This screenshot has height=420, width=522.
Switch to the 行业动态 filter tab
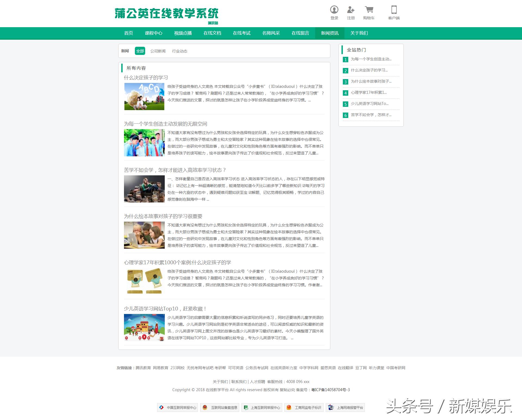(180, 51)
